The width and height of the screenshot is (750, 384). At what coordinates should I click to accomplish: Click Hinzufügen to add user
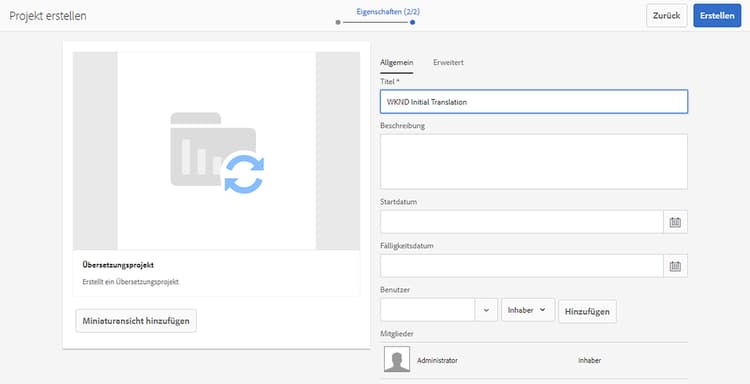pos(587,311)
